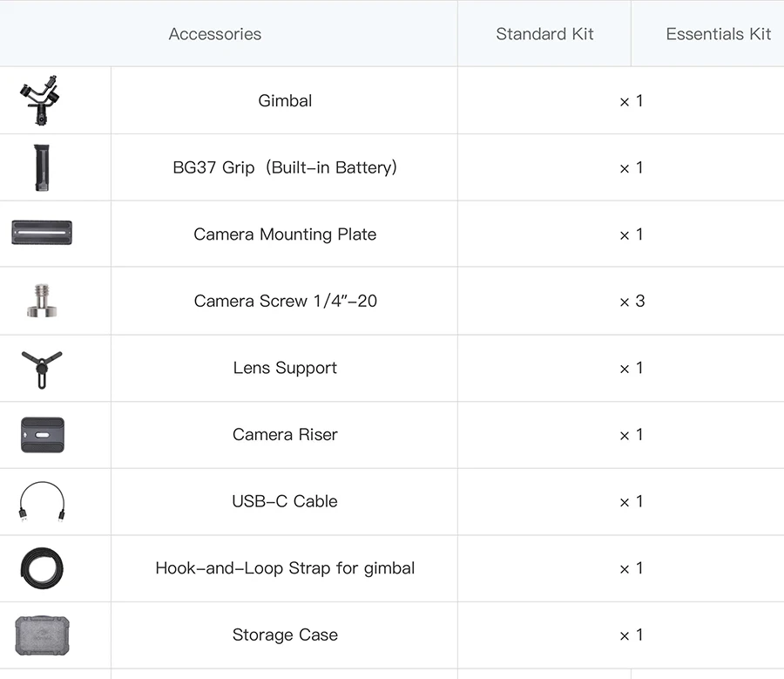Click the Accessories column header
The height and width of the screenshot is (679, 784).
(x=215, y=33)
